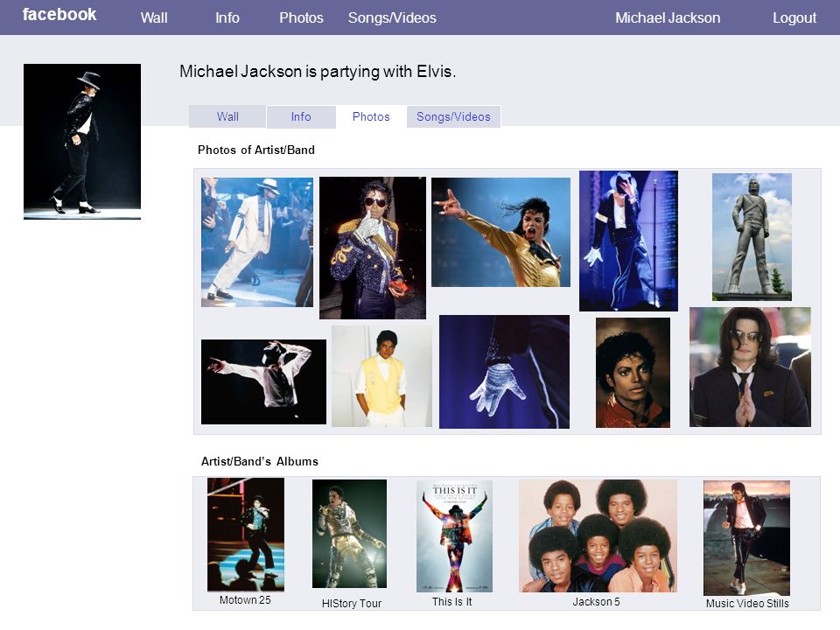Click the Jackson 5 album label

pos(596,602)
